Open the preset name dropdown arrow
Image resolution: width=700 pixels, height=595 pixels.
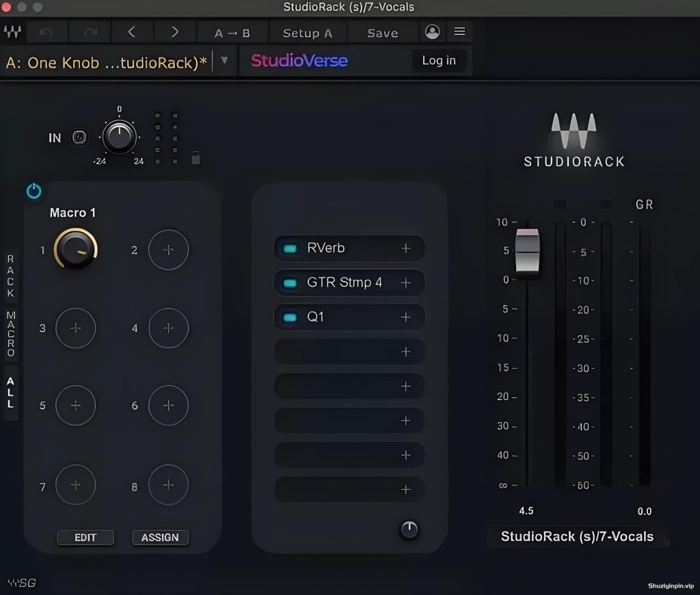[x=224, y=60]
